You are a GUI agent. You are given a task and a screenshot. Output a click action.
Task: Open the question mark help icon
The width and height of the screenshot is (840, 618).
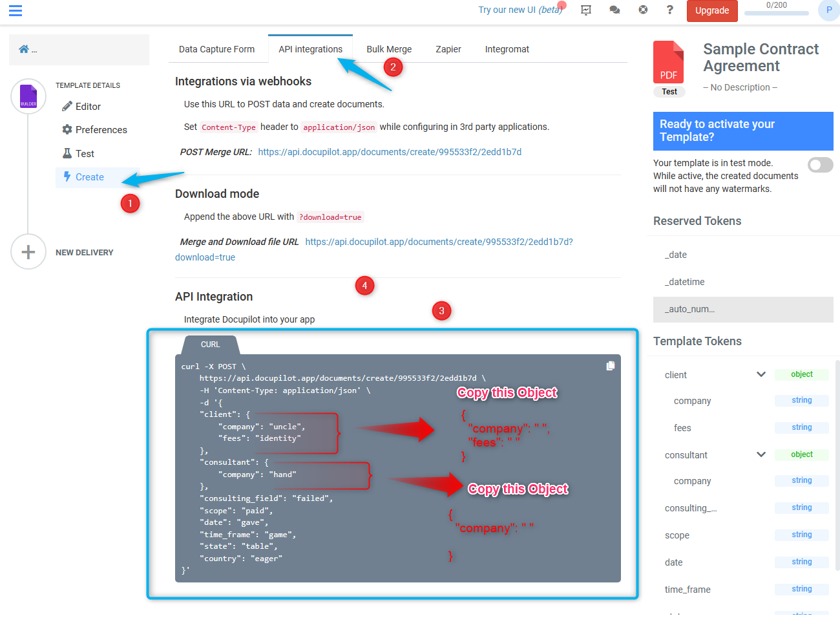670,10
